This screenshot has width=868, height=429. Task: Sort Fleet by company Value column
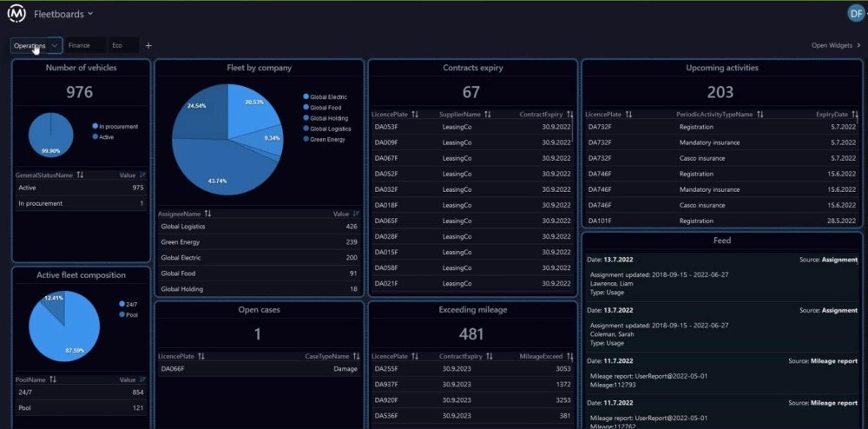[356, 214]
